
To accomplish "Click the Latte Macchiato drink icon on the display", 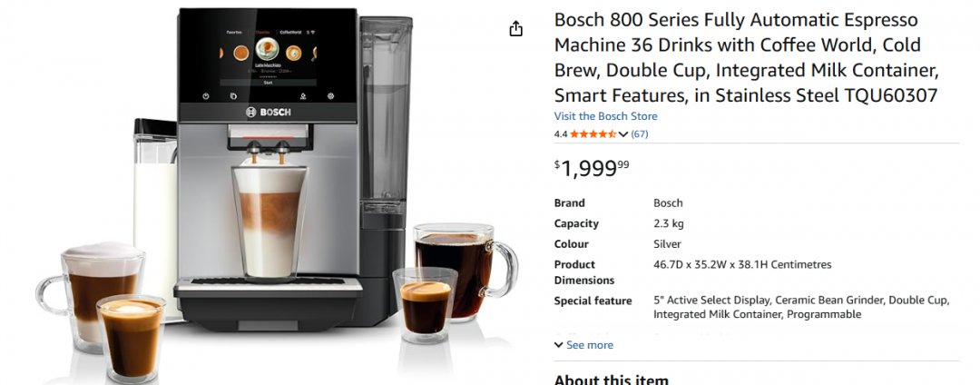I will coord(267,48).
